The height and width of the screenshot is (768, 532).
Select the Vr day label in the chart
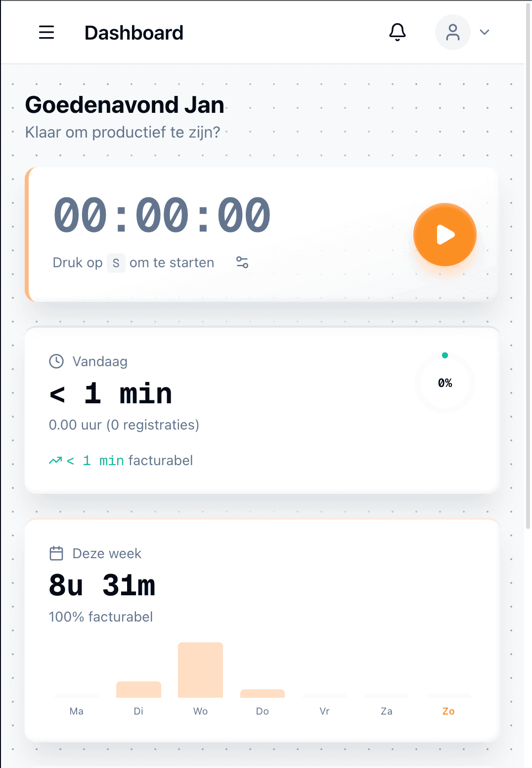(324, 711)
